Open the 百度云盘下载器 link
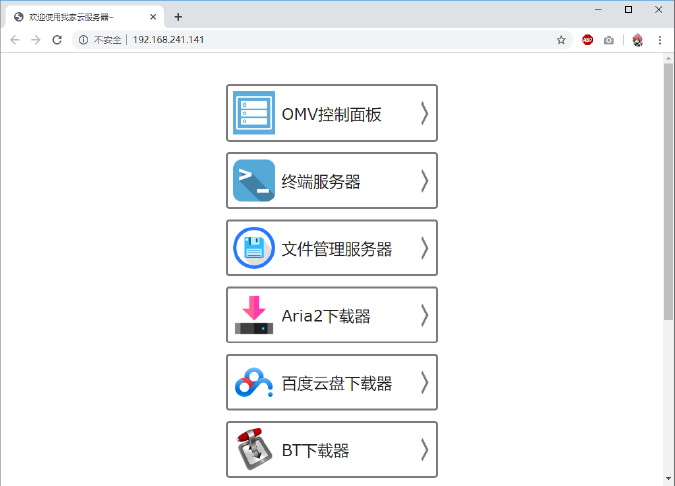This screenshot has height=486, width=675. coord(336,383)
